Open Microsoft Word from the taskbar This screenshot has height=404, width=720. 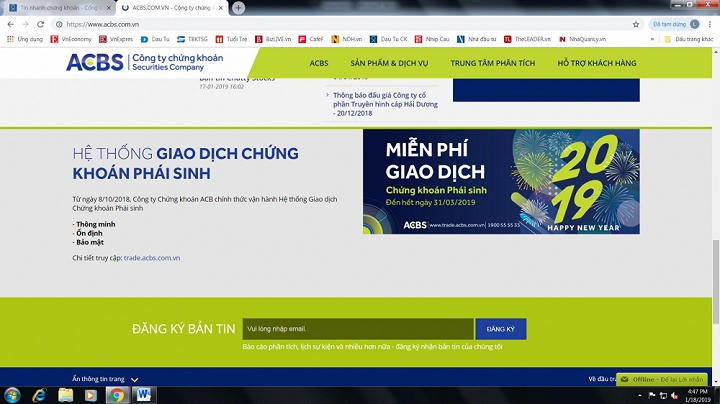pyautogui.click(x=142, y=395)
